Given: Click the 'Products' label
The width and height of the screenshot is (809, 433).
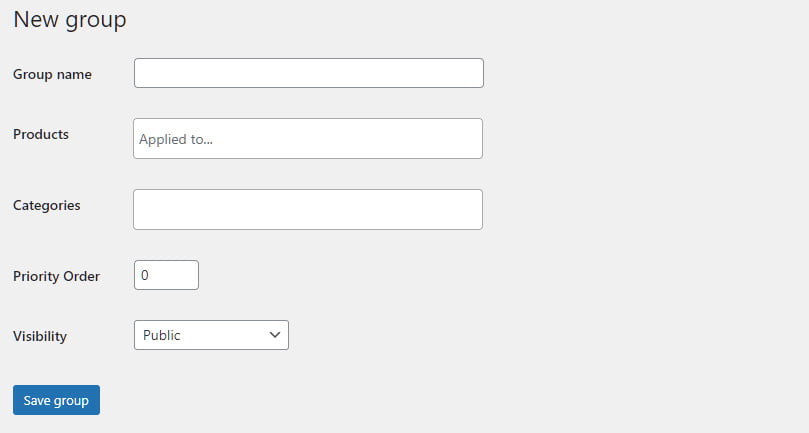Looking at the screenshot, I should [41, 134].
